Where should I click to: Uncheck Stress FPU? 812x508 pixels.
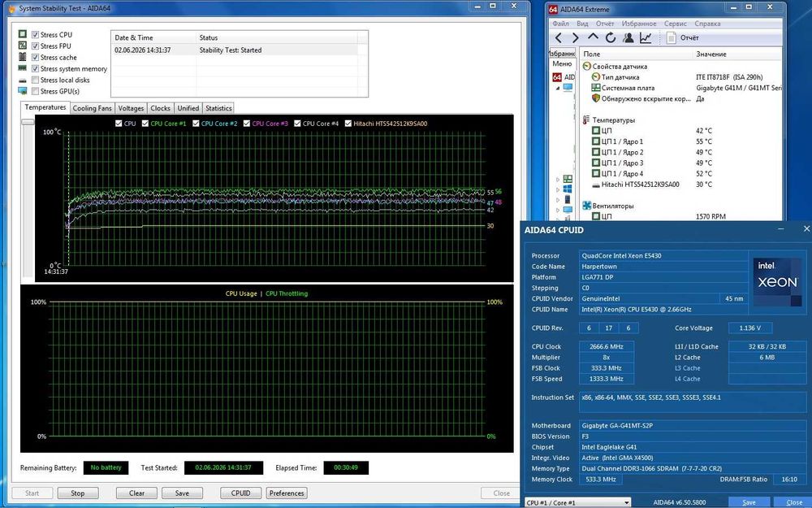pos(35,46)
